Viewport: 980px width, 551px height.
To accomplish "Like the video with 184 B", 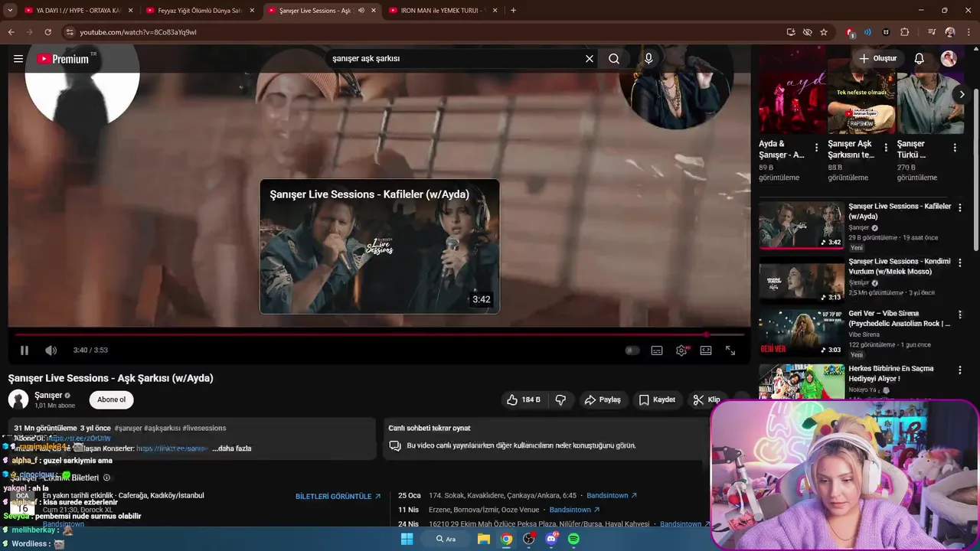I will (524, 399).
